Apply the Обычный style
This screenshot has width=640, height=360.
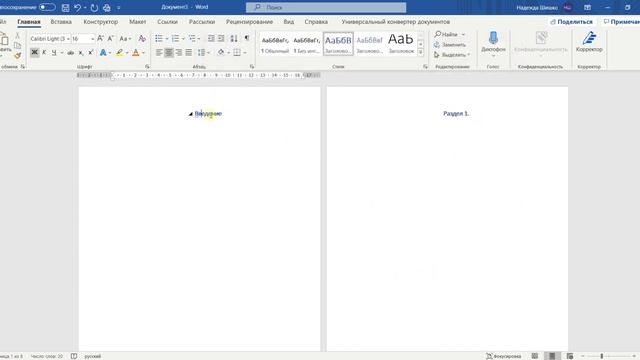coord(275,44)
